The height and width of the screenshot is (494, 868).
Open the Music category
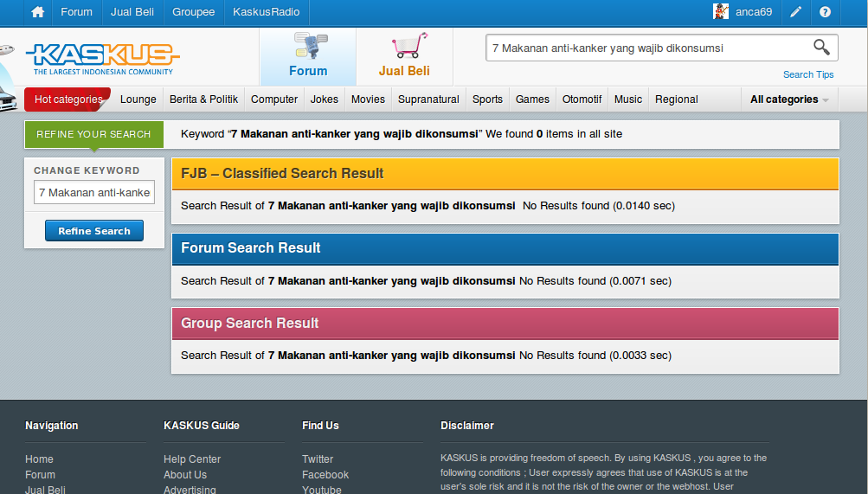pos(628,99)
